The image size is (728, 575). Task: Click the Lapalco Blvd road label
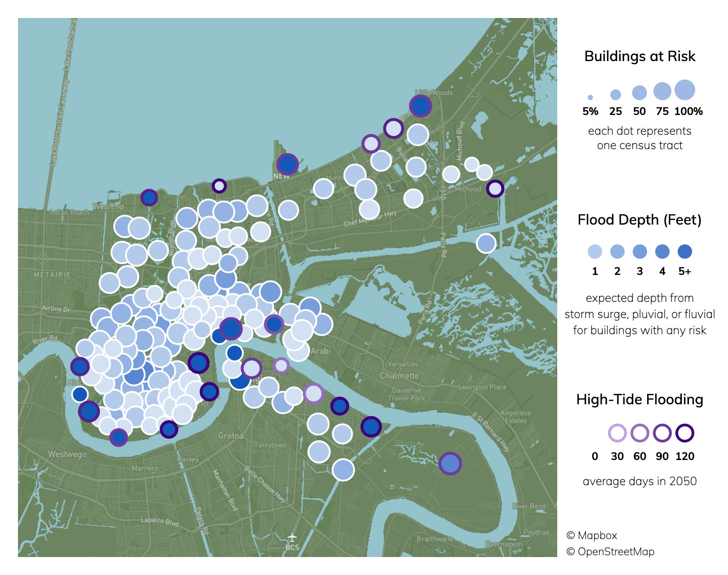click(160, 522)
